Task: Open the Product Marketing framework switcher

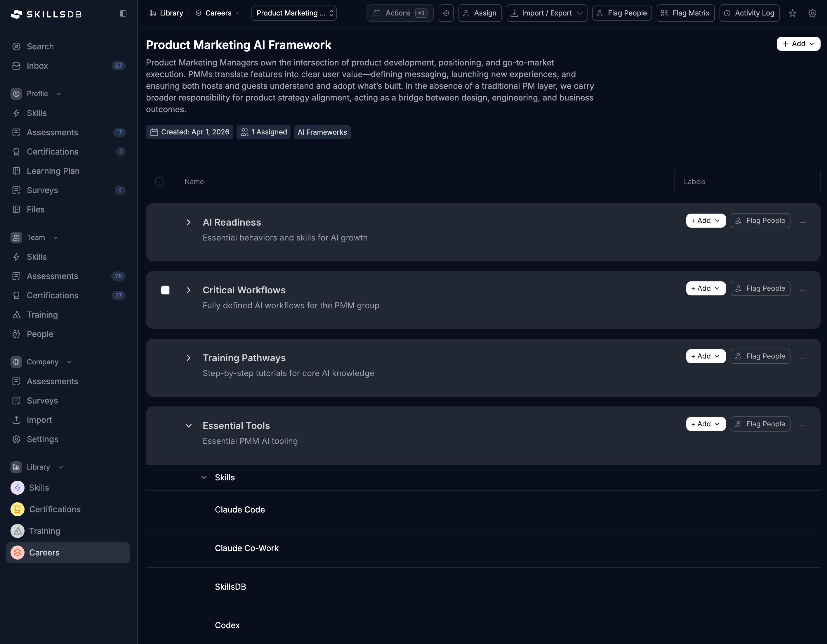Action: pos(293,13)
